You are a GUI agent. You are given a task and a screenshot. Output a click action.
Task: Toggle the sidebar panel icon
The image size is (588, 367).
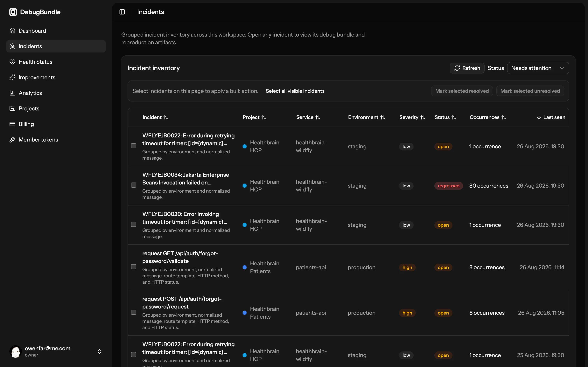coord(122,12)
